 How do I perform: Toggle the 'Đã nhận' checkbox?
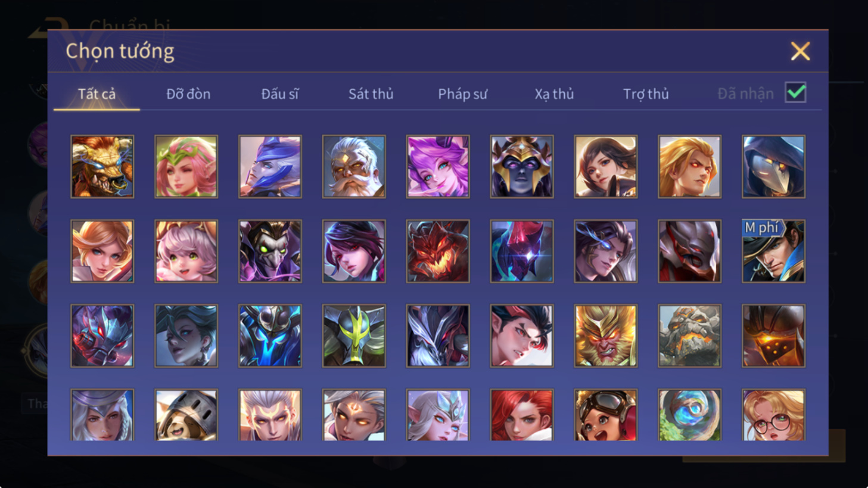tap(795, 93)
